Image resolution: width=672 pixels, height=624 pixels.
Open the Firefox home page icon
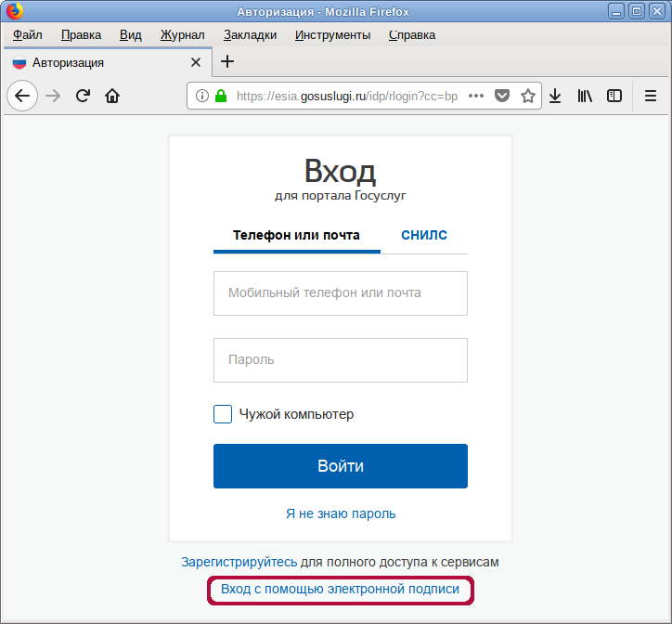coord(112,96)
